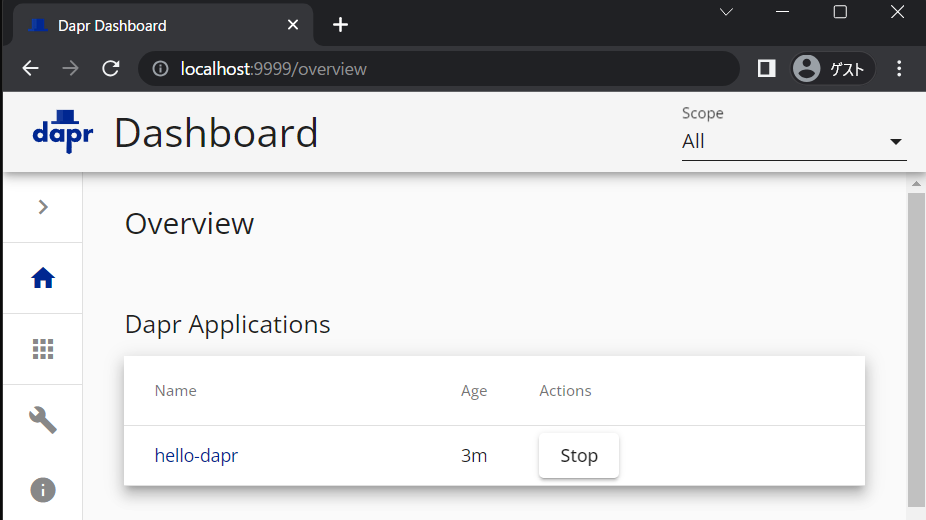Open the grid Components sidebar icon

[43, 349]
